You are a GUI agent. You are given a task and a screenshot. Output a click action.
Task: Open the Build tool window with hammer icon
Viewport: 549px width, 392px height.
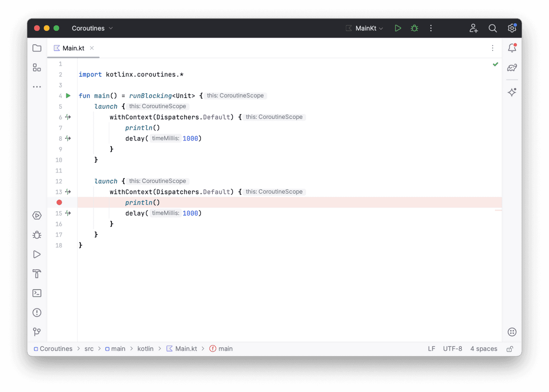[37, 273]
